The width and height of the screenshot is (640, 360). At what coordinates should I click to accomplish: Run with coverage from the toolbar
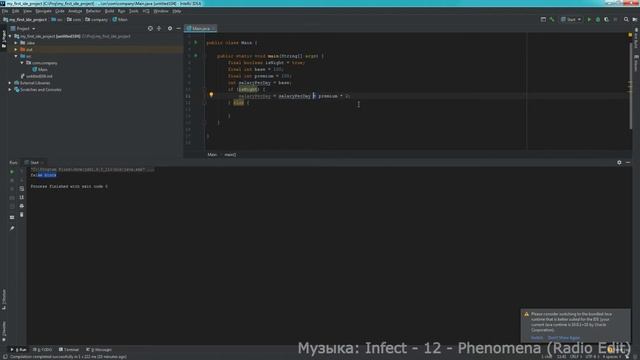pos(607,20)
